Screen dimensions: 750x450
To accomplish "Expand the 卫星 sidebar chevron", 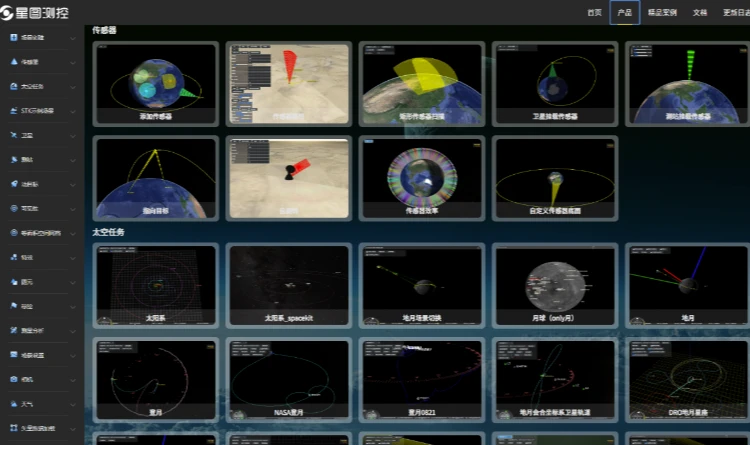I will point(73,135).
